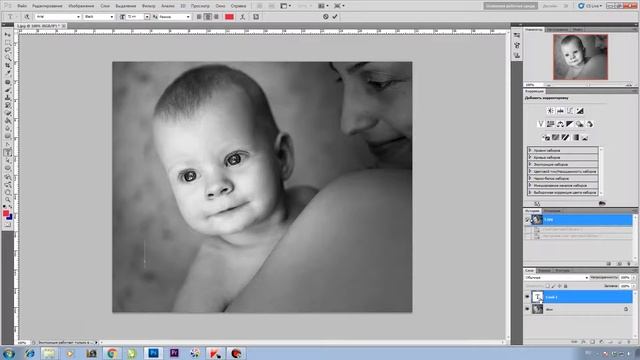
Task: Create a new layer from Layers panel
Action: coord(620,342)
